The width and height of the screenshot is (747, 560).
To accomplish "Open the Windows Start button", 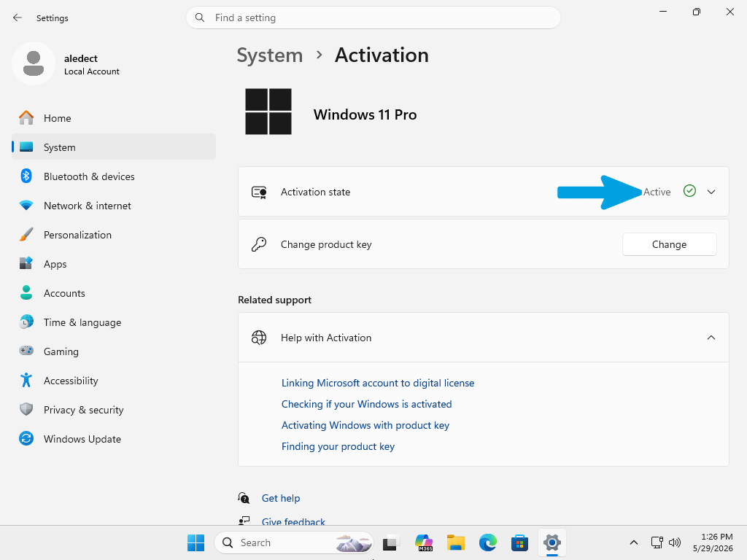I will [196, 542].
